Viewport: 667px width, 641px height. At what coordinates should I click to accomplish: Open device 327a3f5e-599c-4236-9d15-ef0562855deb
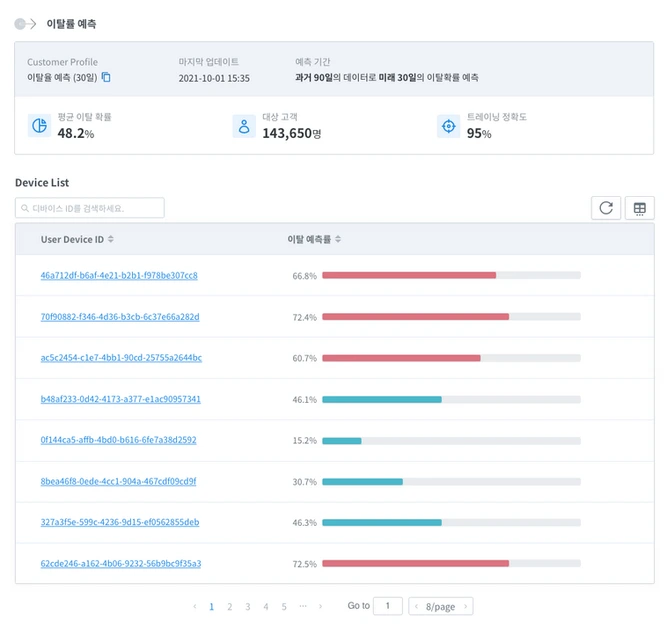tap(120, 522)
